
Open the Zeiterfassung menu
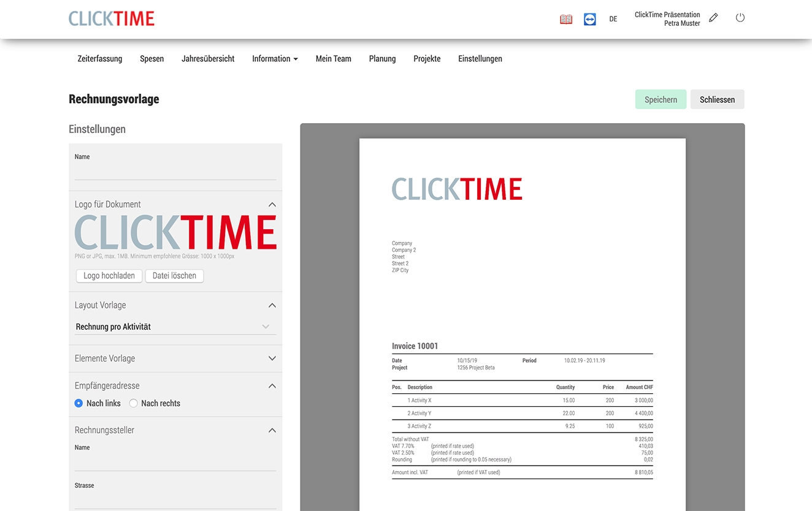point(100,59)
